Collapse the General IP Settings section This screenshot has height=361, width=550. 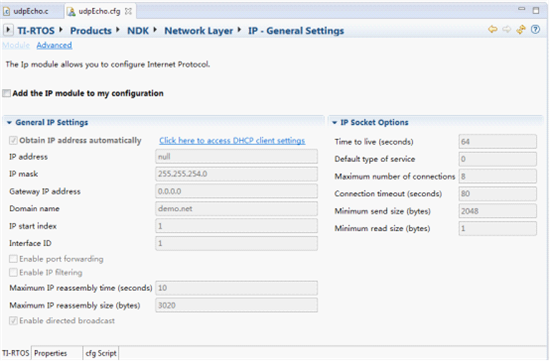[9, 122]
